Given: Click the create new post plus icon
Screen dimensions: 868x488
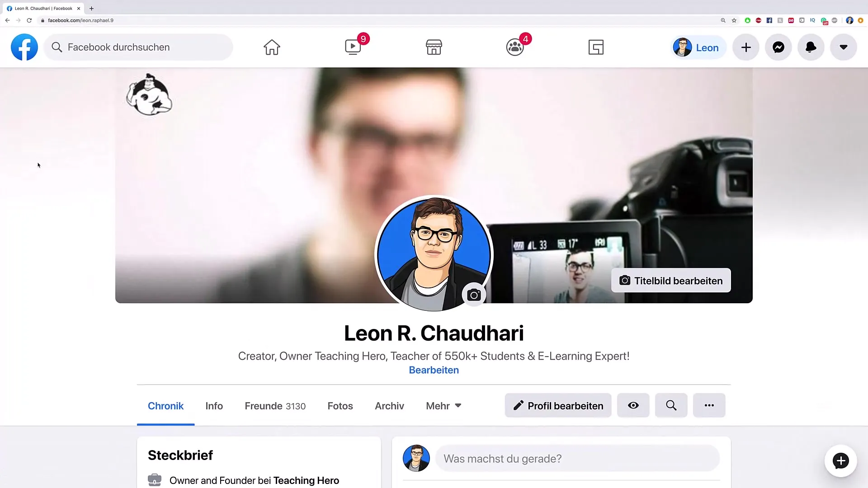Looking at the screenshot, I should (746, 47).
